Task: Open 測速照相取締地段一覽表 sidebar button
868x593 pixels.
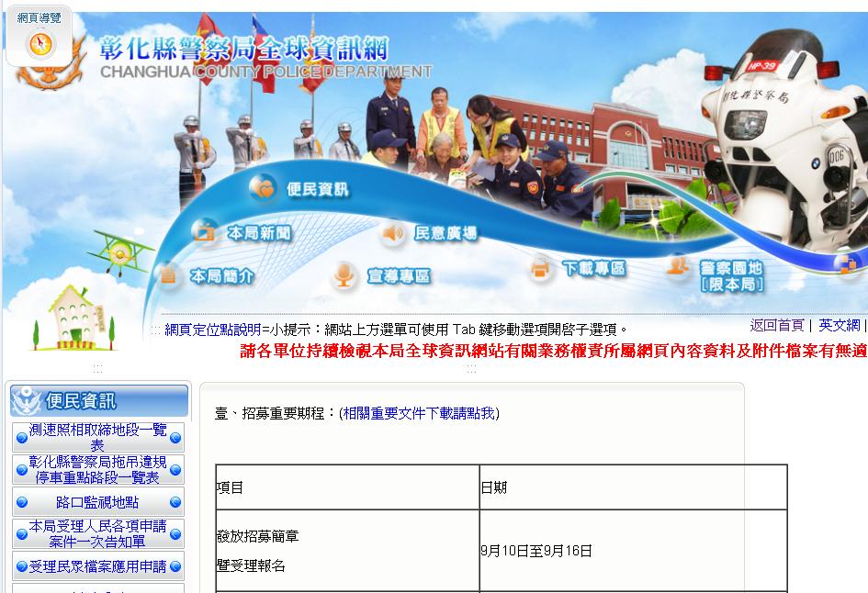Action: (x=98, y=437)
